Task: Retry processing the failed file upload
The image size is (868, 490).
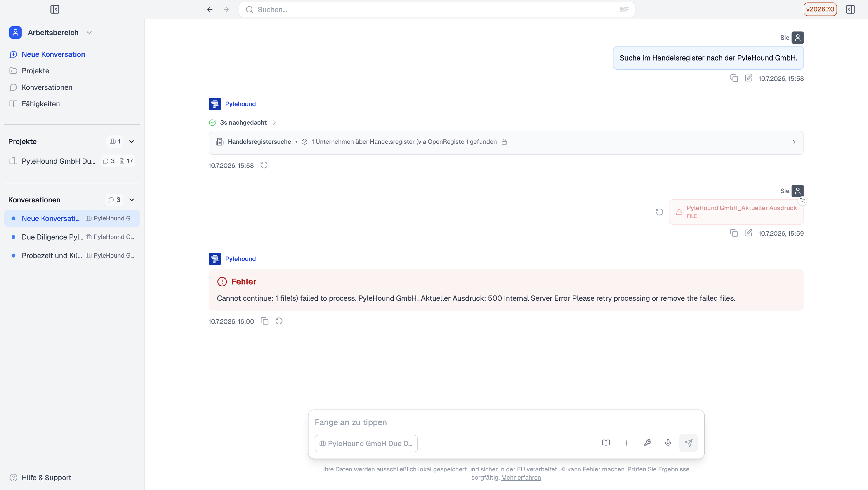Action: (659, 212)
